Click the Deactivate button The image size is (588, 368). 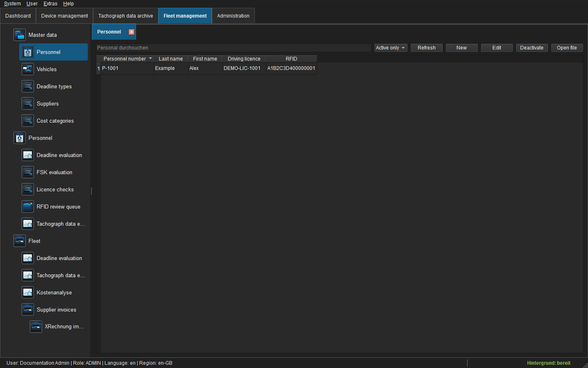[x=532, y=48]
